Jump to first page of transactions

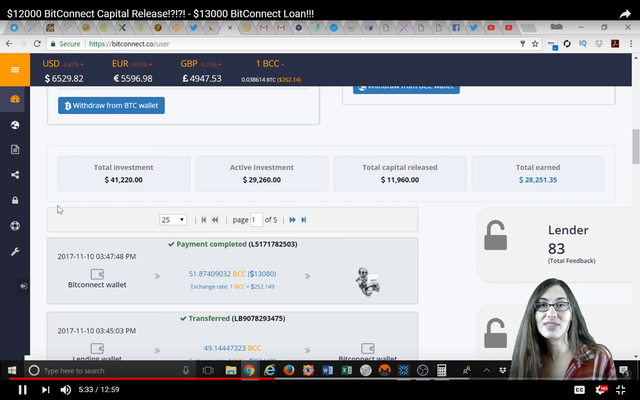tap(204, 220)
